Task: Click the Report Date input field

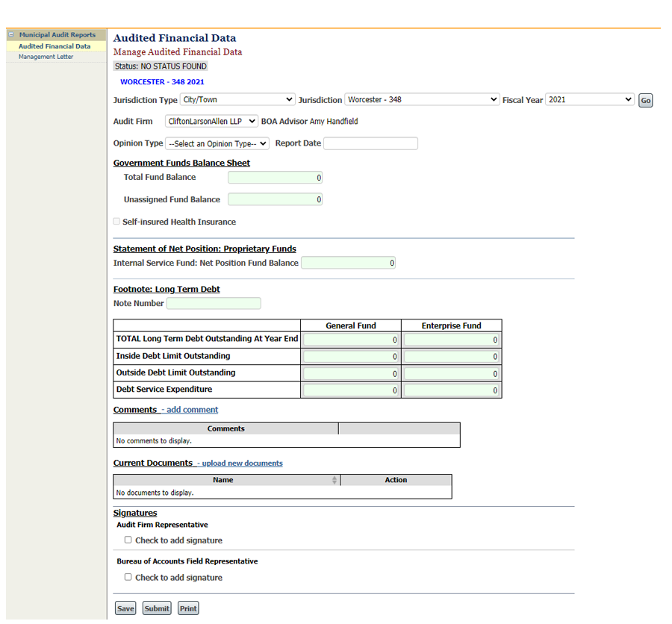Action: [370, 143]
